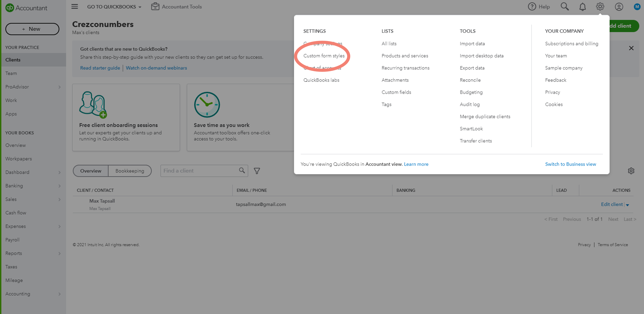Open the Edit client dropdown arrow
Viewport: 644px width, 314px height.
point(627,205)
